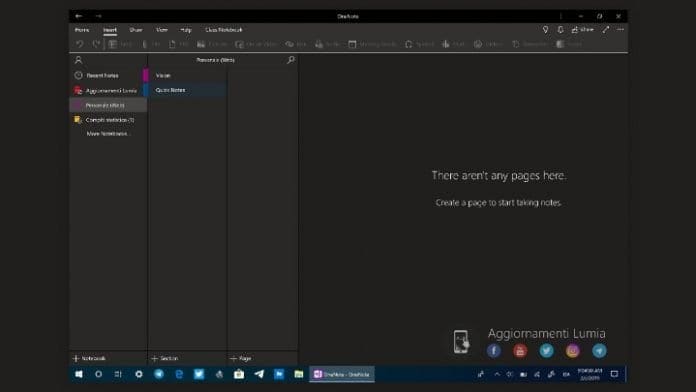The width and height of the screenshot is (696, 392).
Task: Redo the last action in ribbon
Action: click(96, 44)
